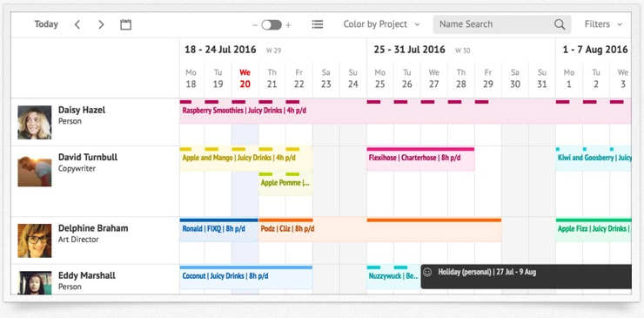Click the 18 - 24 Jul 2016 week label
This screenshot has height=318, width=644.
click(220, 50)
